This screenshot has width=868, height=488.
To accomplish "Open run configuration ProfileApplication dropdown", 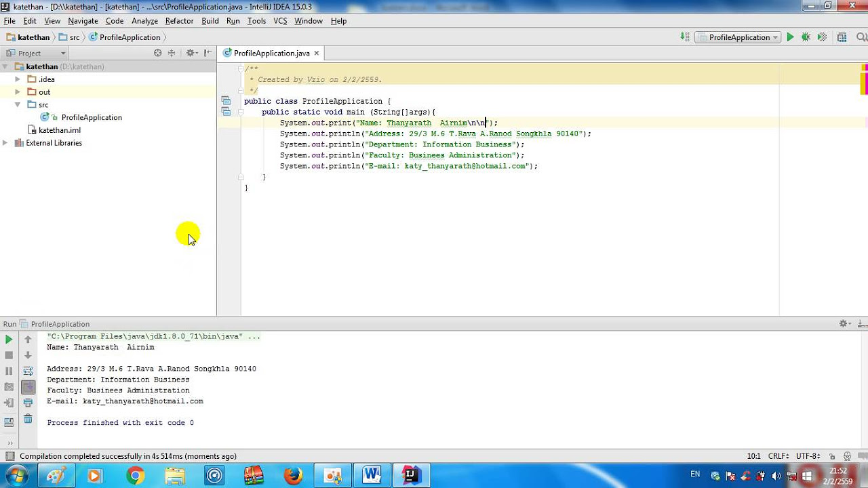I will 738,37.
